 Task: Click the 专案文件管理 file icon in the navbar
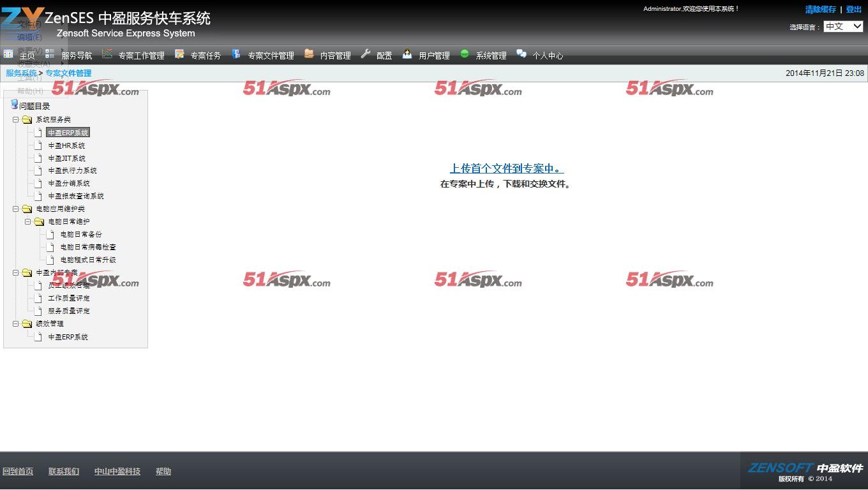(236, 54)
